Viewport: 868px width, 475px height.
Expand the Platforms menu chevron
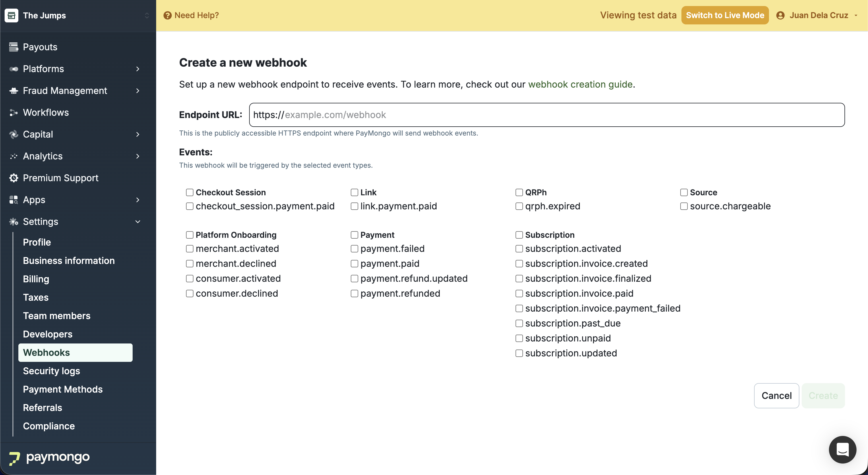coord(137,69)
